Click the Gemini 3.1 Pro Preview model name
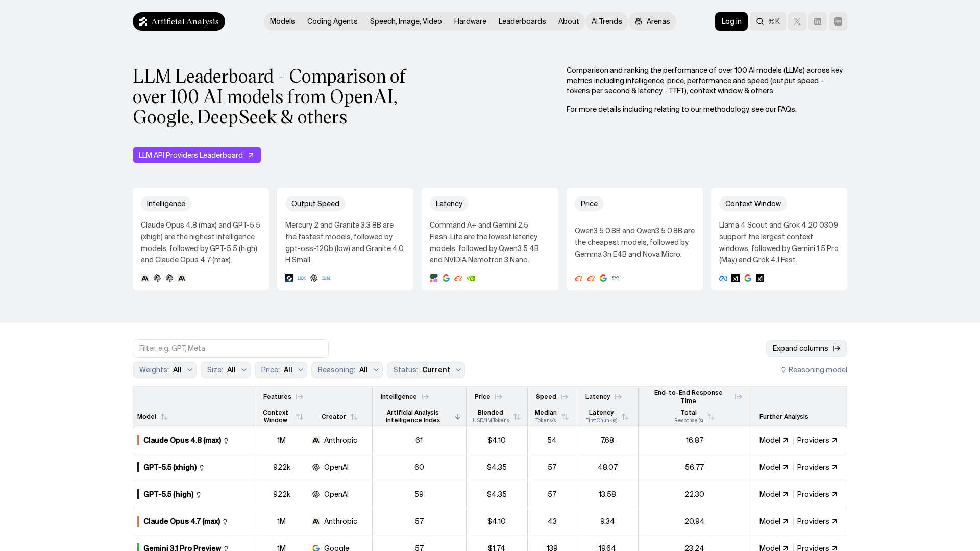 click(x=182, y=547)
